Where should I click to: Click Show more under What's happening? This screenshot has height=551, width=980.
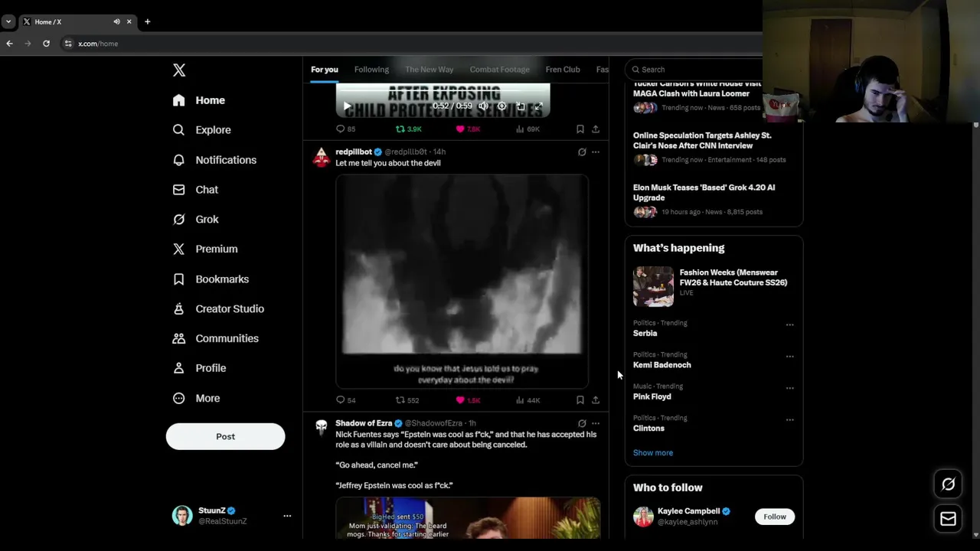pos(653,453)
